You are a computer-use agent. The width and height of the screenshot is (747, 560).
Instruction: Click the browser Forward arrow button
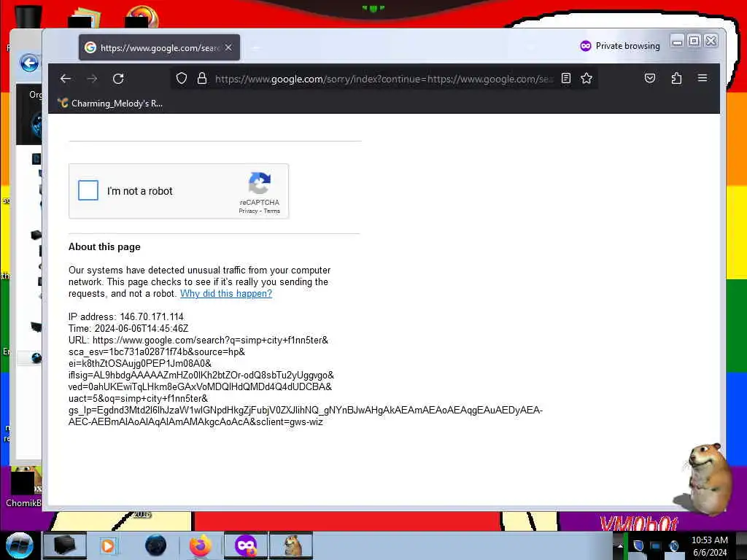(x=92, y=79)
